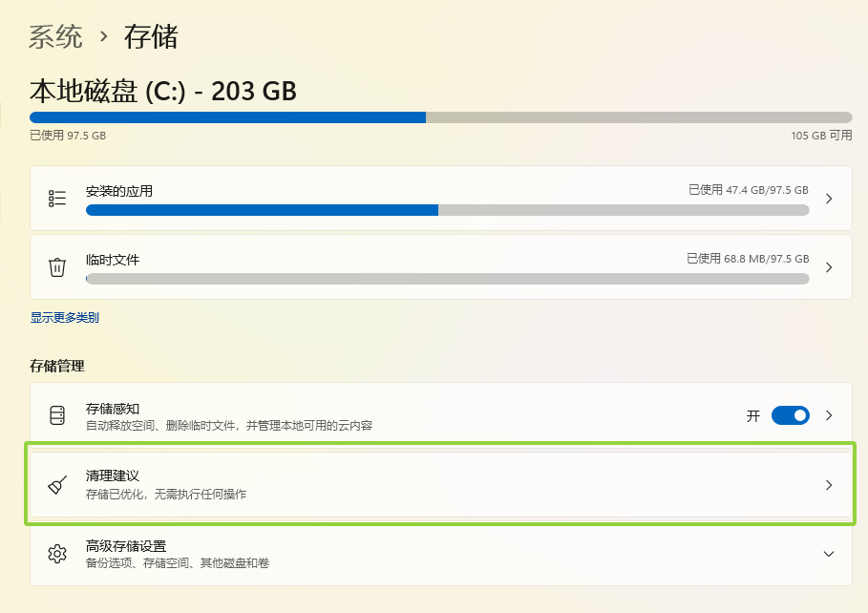
Task: Click the 高级存储设置 row description text
Action: (178, 563)
